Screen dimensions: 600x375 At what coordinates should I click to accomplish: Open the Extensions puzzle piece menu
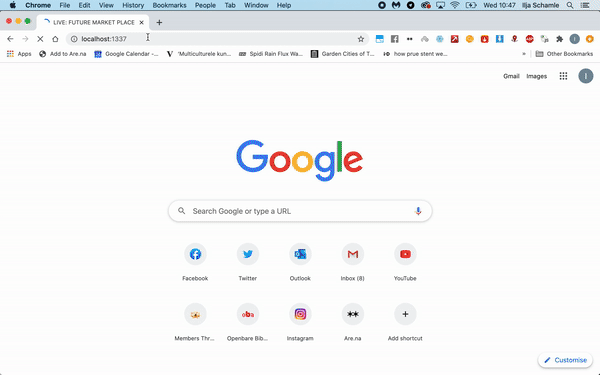pos(559,39)
